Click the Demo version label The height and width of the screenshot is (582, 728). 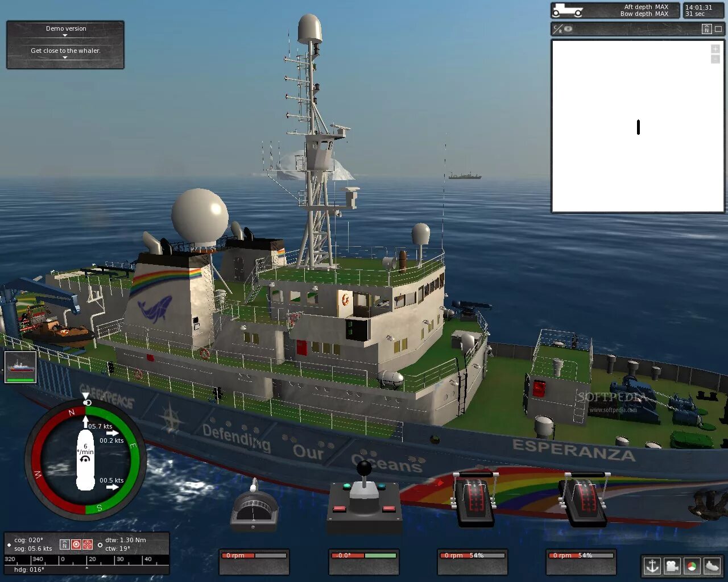[x=66, y=28]
